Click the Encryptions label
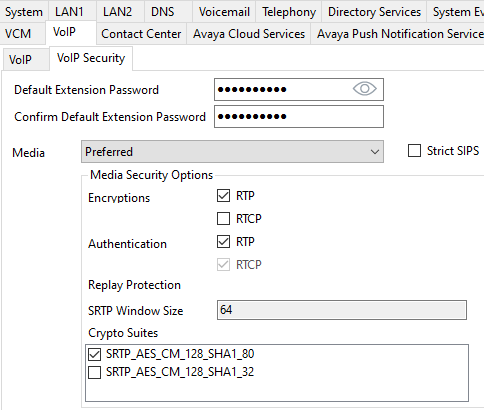This screenshot has width=484, height=410. tap(119, 198)
